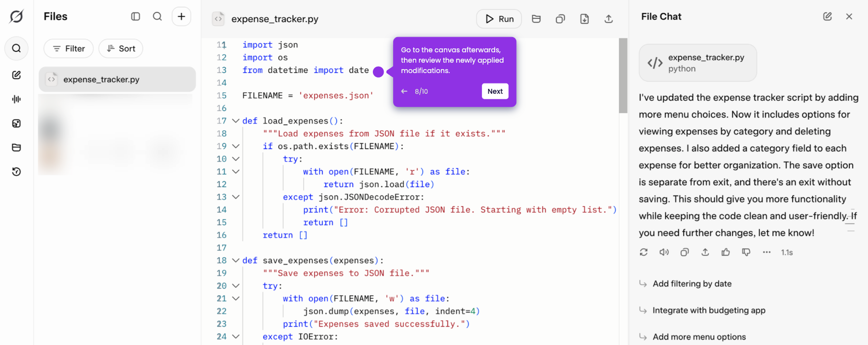Share the chat response

[x=705, y=252]
